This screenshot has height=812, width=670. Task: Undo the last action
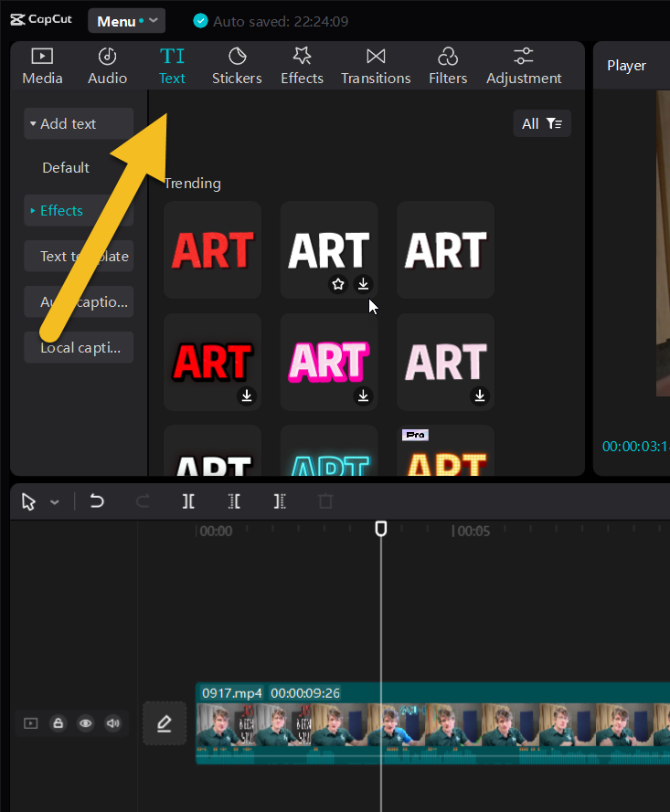pyautogui.click(x=97, y=501)
